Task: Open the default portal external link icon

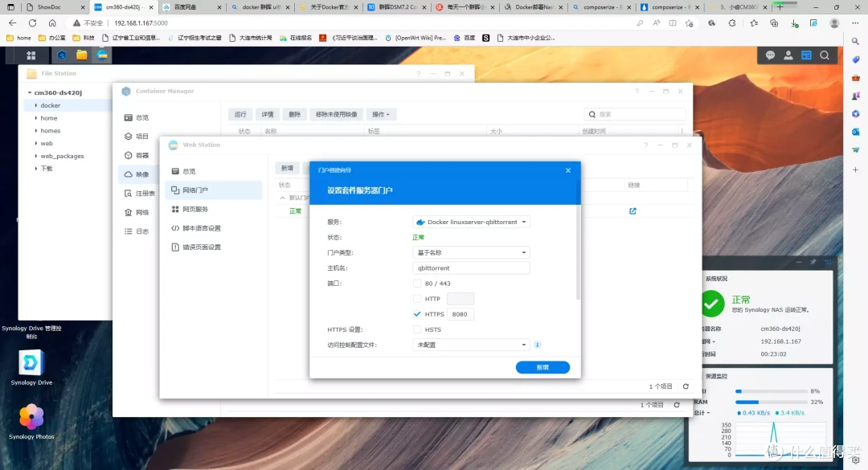Action: click(x=633, y=211)
